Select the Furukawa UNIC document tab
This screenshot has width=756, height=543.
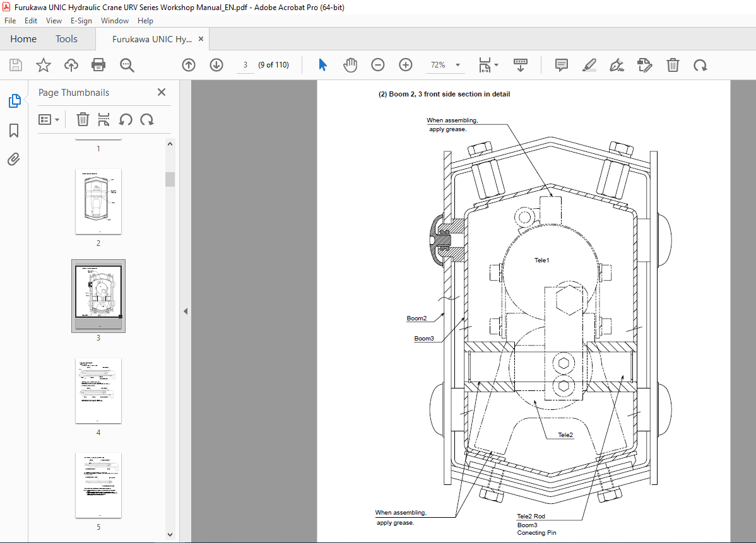point(151,40)
